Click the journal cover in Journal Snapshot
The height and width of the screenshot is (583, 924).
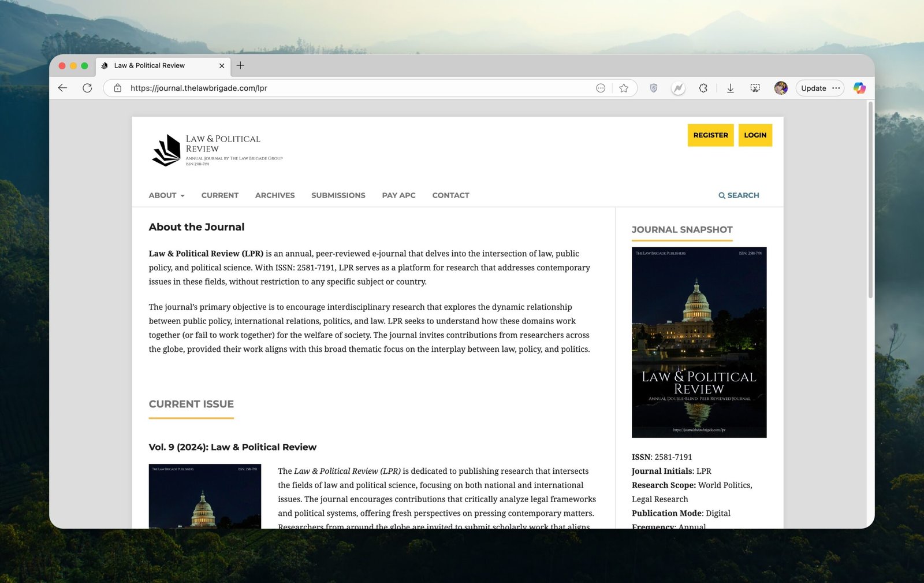point(699,342)
